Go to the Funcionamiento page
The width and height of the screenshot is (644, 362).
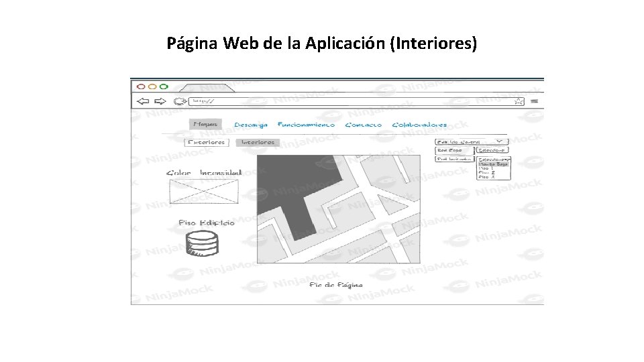307,125
